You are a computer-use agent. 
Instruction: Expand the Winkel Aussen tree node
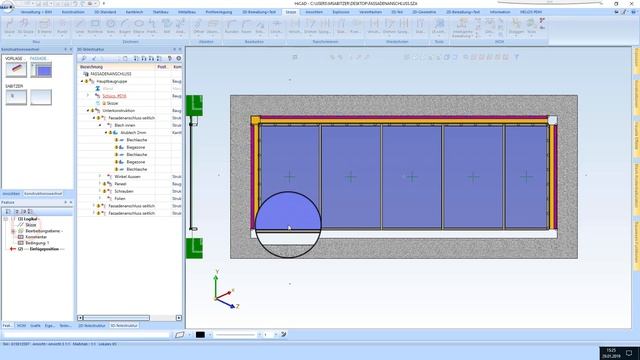(x=100, y=177)
